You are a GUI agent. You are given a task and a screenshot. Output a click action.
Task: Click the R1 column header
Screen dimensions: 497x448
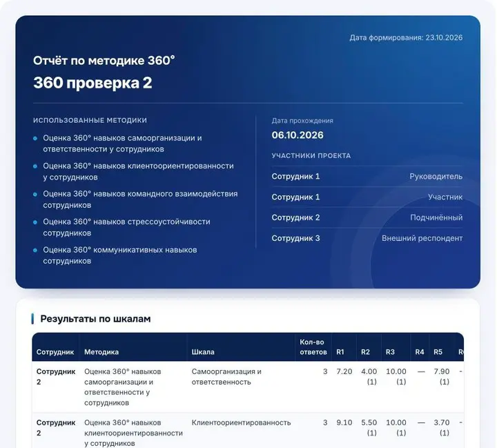(340, 352)
